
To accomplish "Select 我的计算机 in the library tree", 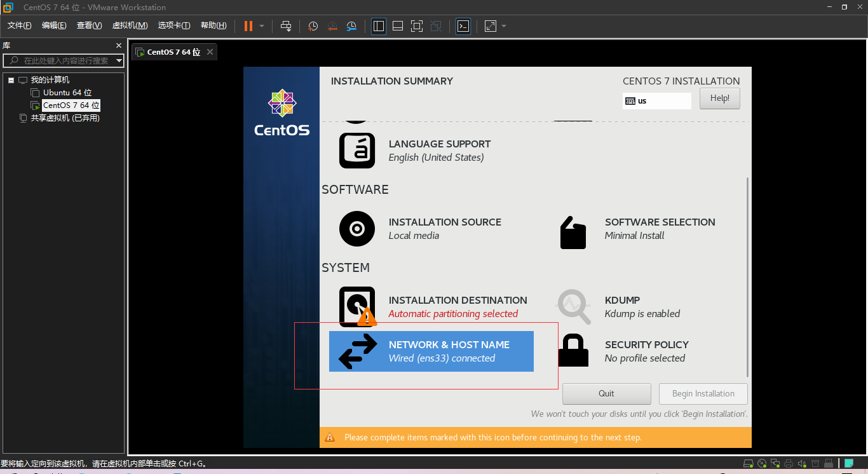I will [50, 80].
